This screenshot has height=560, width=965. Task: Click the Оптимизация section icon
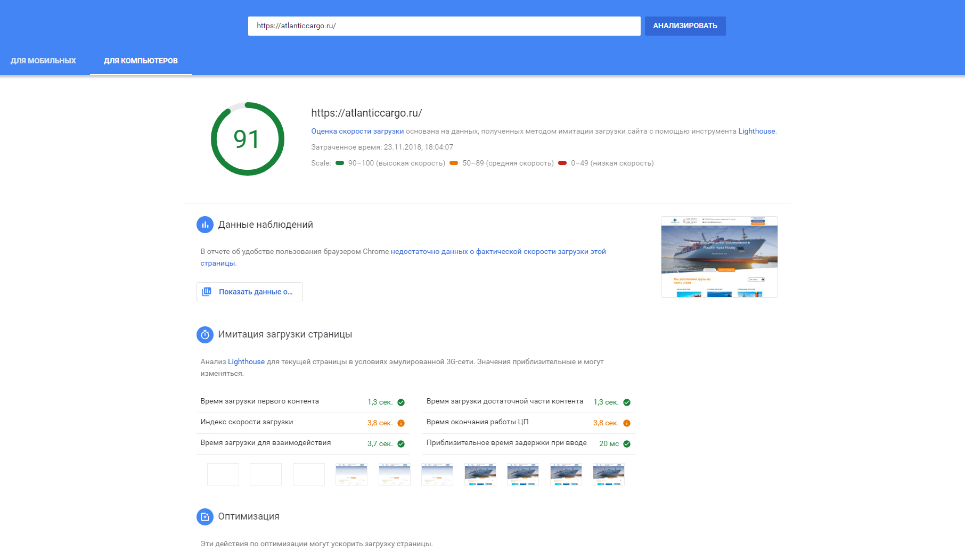click(205, 517)
